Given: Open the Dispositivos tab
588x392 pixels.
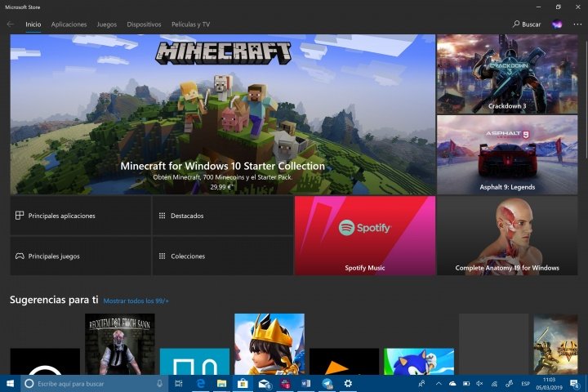Looking at the screenshot, I should pos(144,24).
